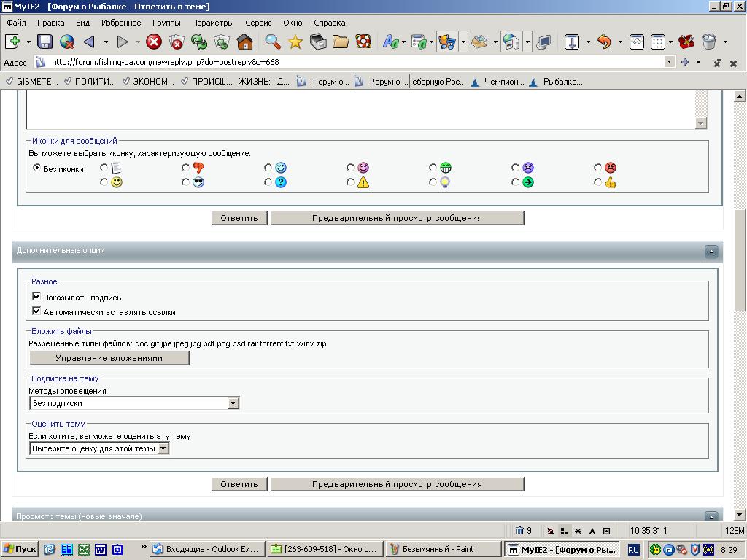This screenshot has width=747, height=560.
Task: Open the 'Без подписки' notification dropdown
Action: click(233, 403)
